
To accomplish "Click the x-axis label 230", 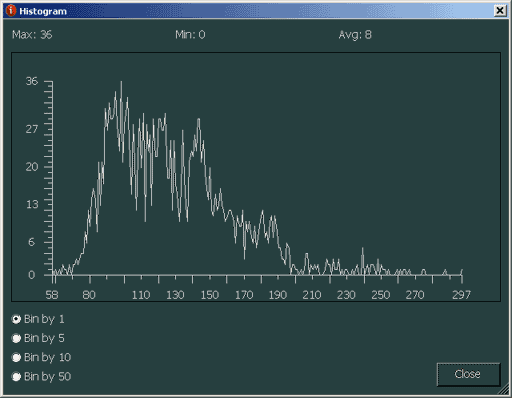I will pyautogui.click(x=346, y=295).
